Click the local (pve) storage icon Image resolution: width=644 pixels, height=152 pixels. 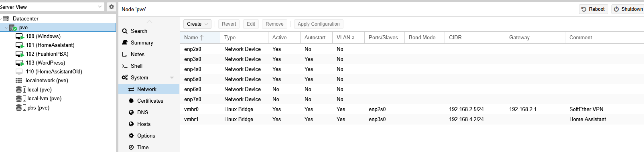(21, 89)
